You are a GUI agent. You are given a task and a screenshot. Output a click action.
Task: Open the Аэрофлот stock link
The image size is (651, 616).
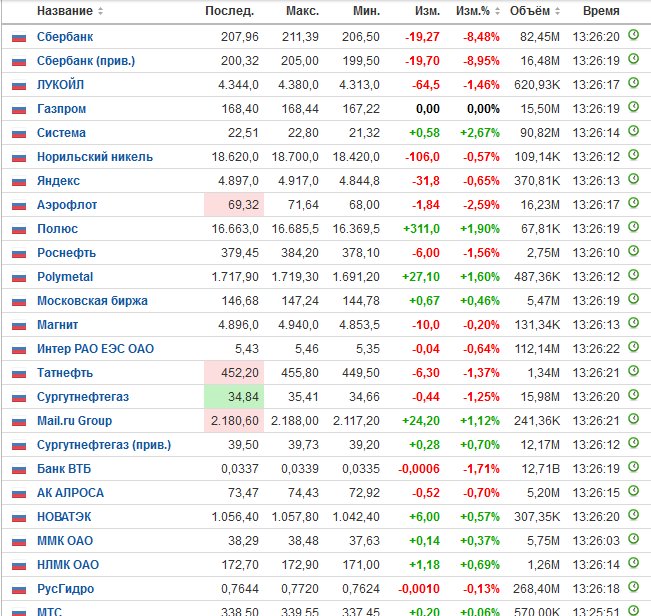click(67, 205)
